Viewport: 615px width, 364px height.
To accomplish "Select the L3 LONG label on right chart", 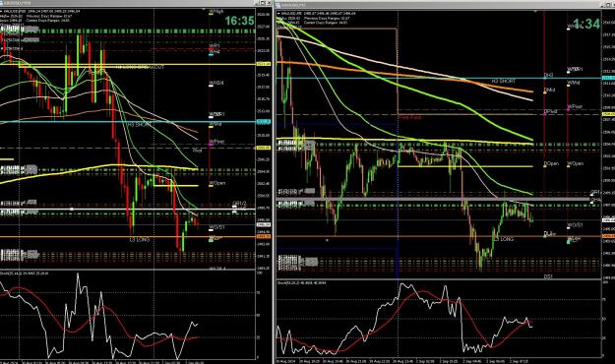I will [504, 238].
